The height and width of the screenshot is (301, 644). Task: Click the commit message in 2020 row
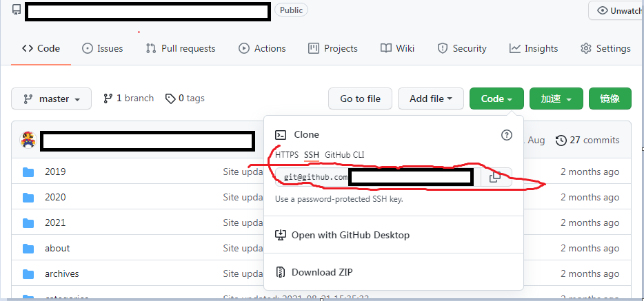click(243, 197)
